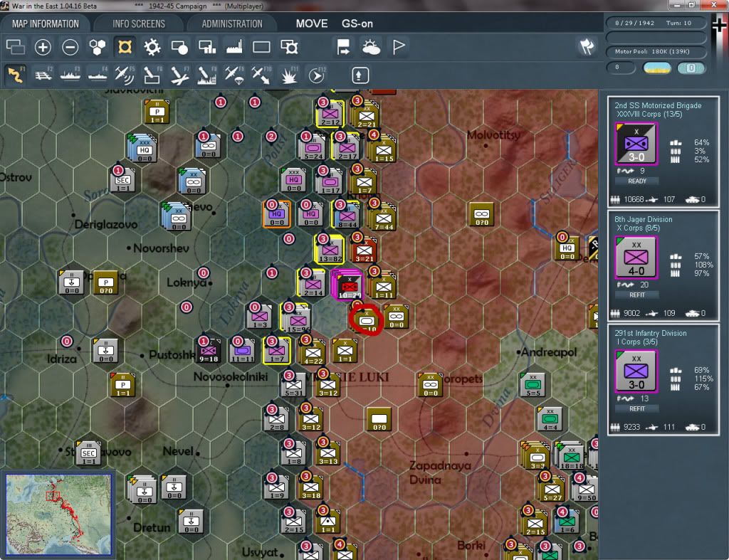
Task: Select the F6 air mission mode icon
Action: 152,75
